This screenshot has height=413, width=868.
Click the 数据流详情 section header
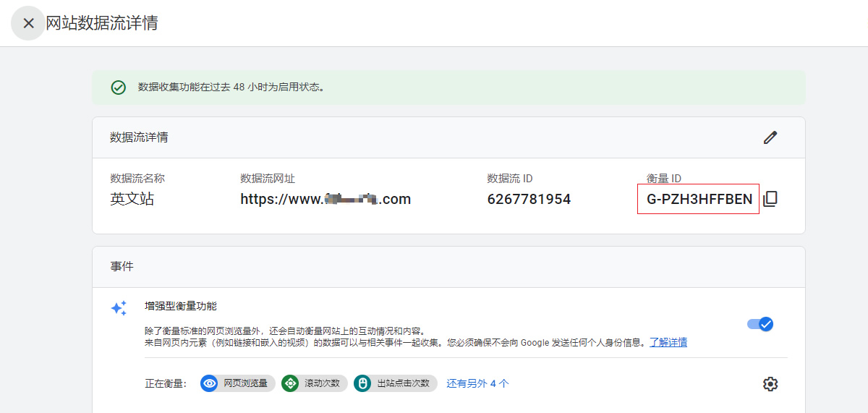tap(139, 137)
